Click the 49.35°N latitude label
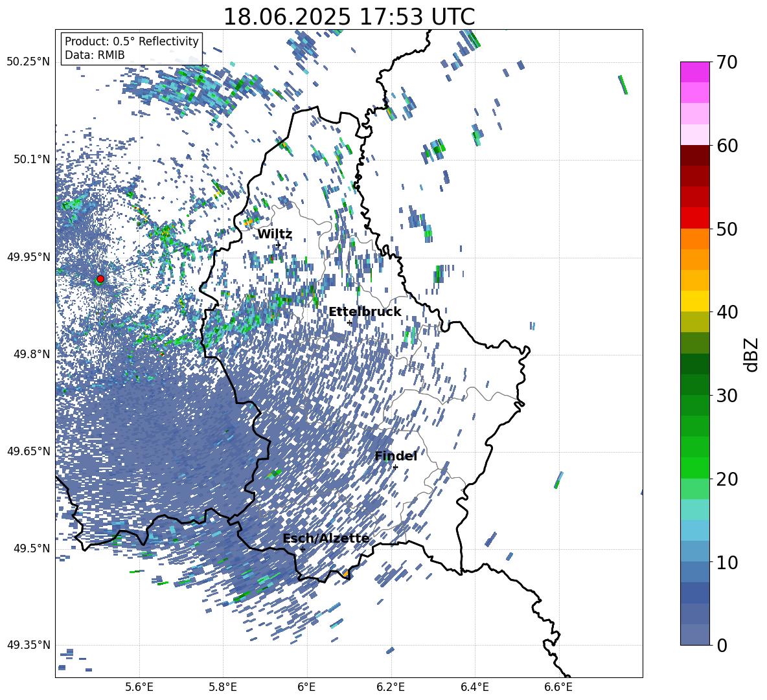767x700 pixels. (x=29, y=645)
